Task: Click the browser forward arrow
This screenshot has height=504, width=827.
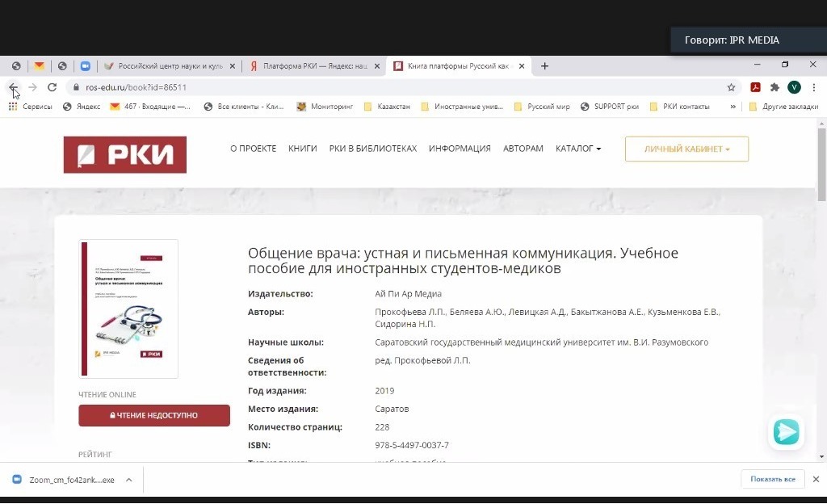Action: click(x=32, y=87)
